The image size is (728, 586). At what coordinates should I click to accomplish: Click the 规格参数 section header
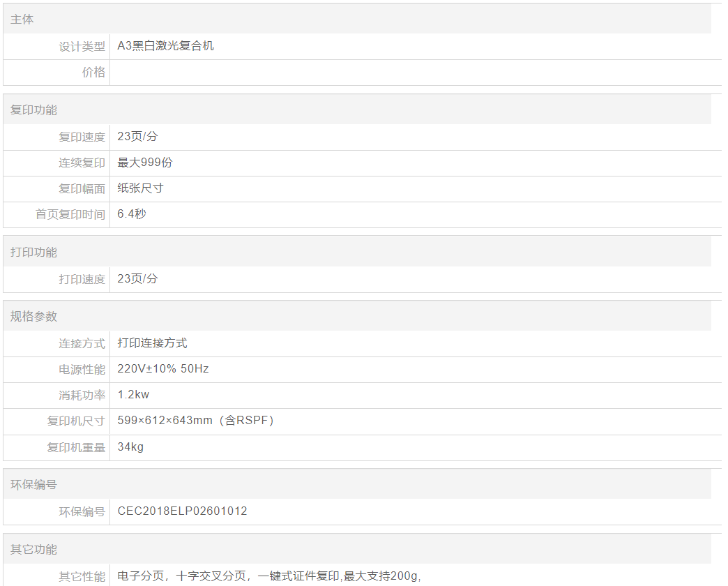tap(33, 317)
